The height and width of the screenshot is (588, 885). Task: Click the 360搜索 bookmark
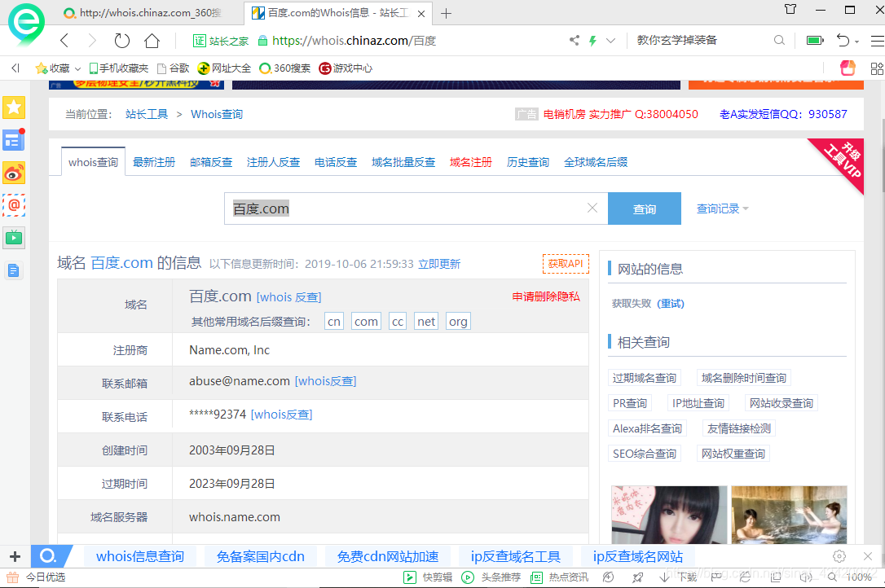click(x=285, y=68)
